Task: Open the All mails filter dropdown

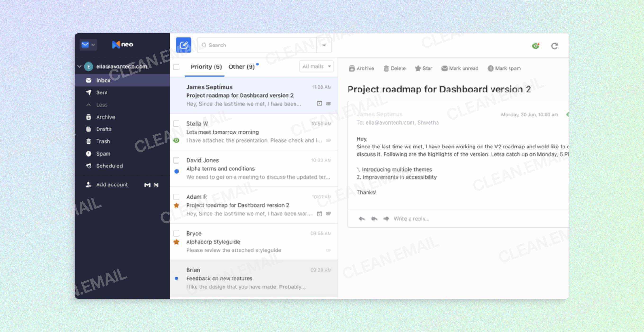Action: 316,66
